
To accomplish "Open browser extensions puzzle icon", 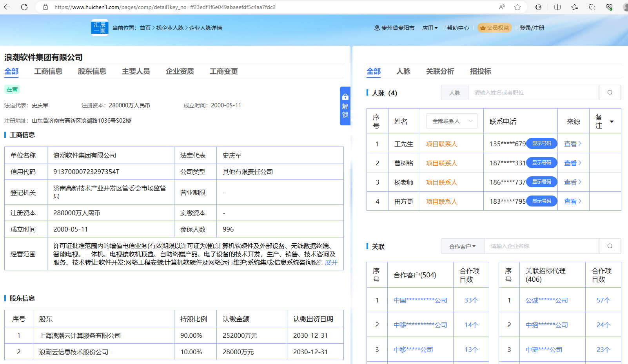I will coord(538,7).
